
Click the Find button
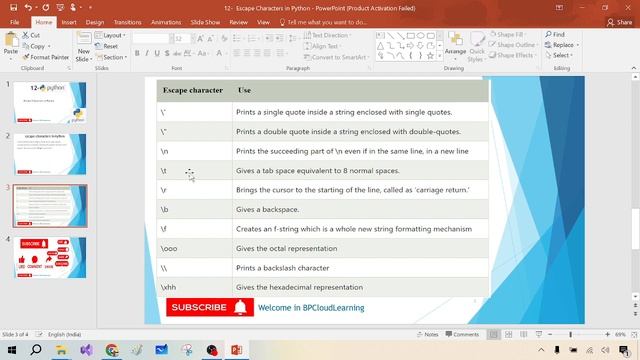555,35
